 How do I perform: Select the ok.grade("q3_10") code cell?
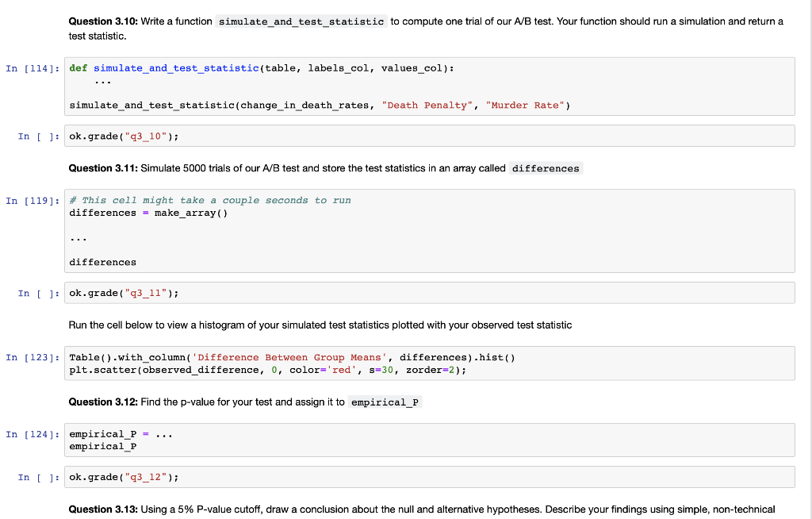(x=317, y=135)
